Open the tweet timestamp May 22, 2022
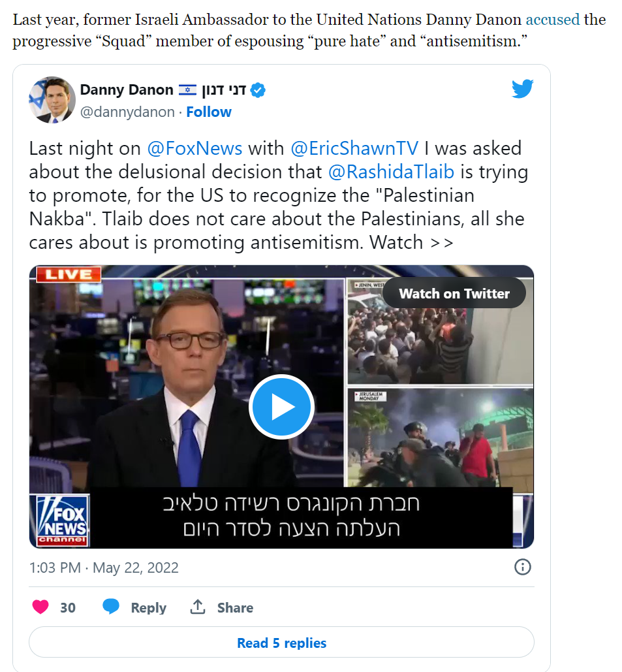 (x=104, y=568)
